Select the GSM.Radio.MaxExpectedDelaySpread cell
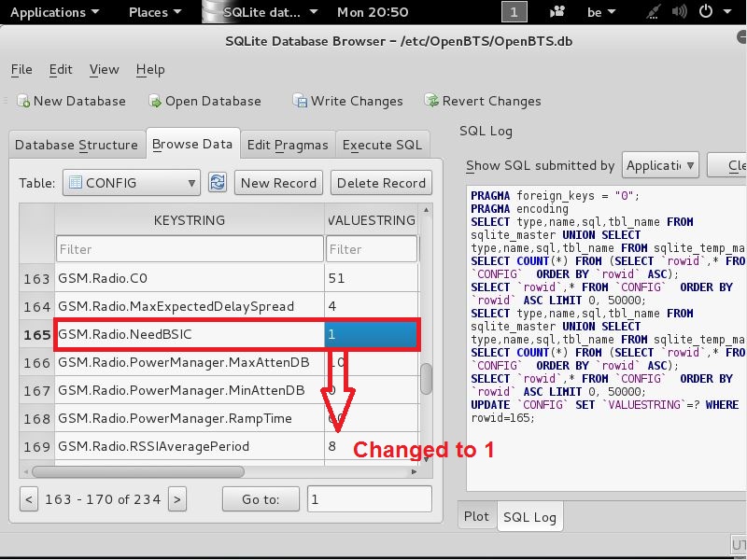This screenshot has width=747, height=560. tap(190, 306)
